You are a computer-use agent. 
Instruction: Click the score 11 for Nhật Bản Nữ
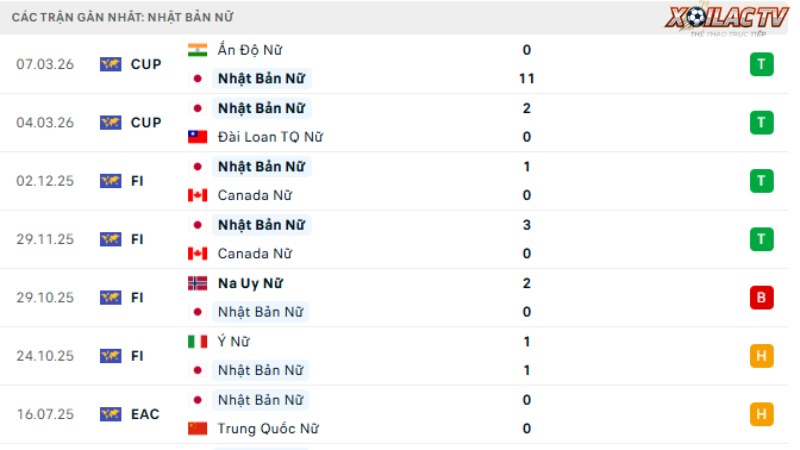[x=527, y=79]
